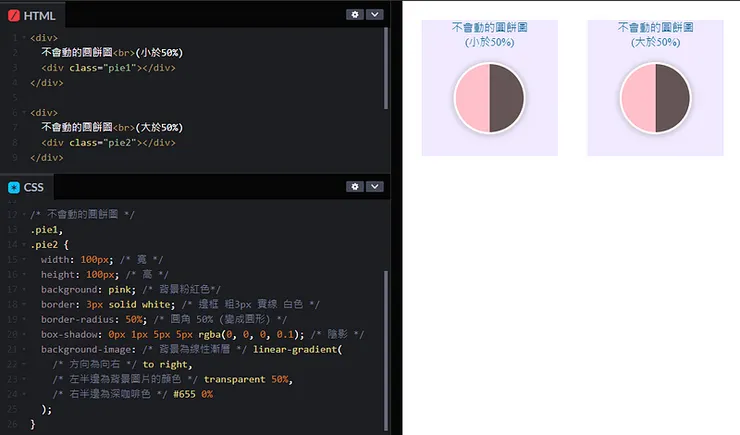
Task: Click the 'border-radius: 50%' declaration
Action: click(x=94, y=319)
